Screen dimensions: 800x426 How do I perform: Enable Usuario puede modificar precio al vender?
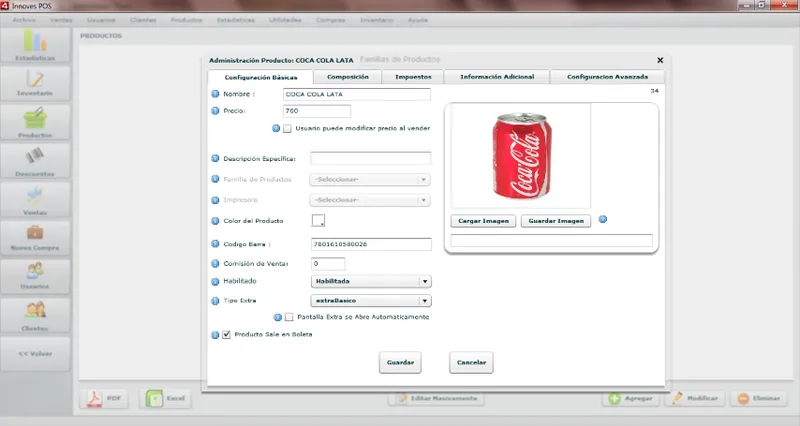(x=287, y=129)
